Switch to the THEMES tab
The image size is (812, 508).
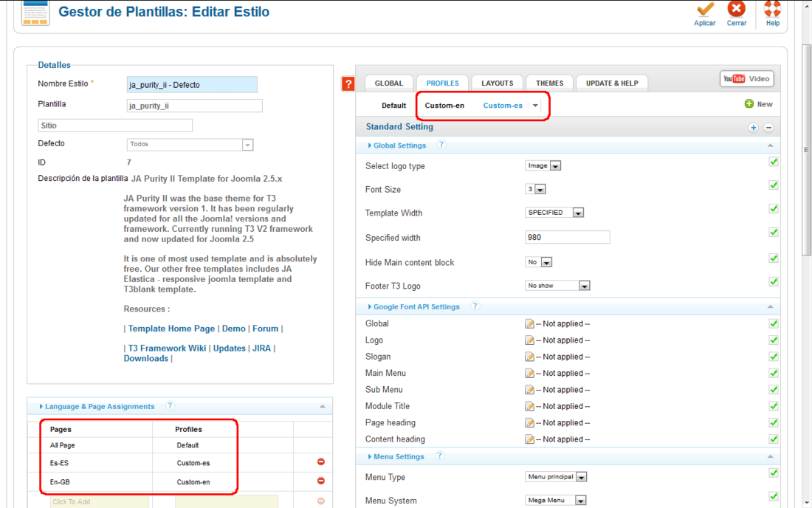[549, 83]
